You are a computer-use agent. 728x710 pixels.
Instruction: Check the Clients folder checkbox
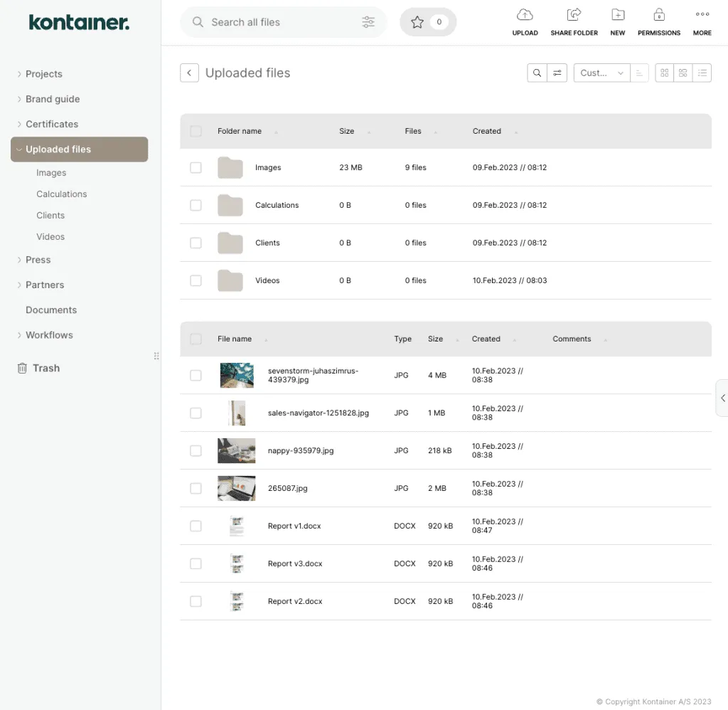click(x=196, y=243)
